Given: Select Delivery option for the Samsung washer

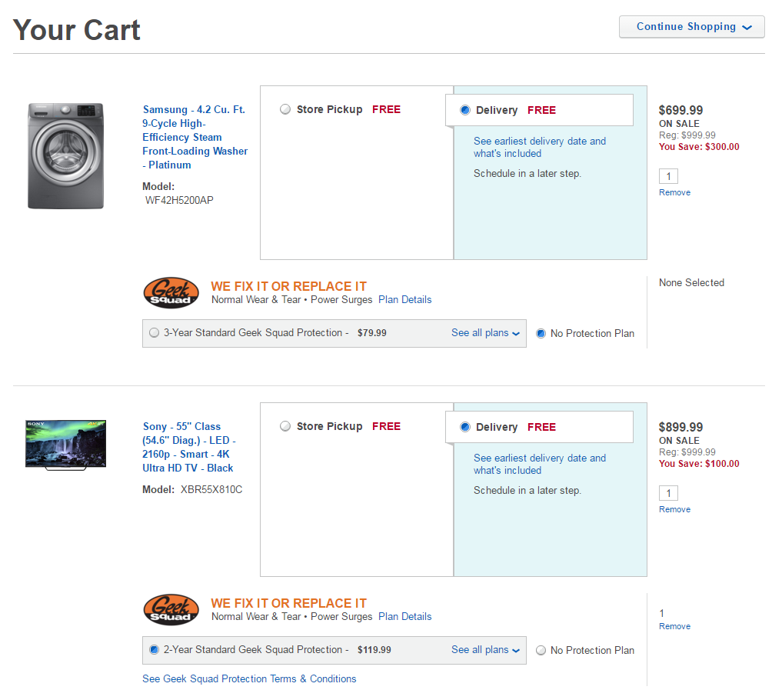Looking at the screenshot, I should tap(465, 110).
